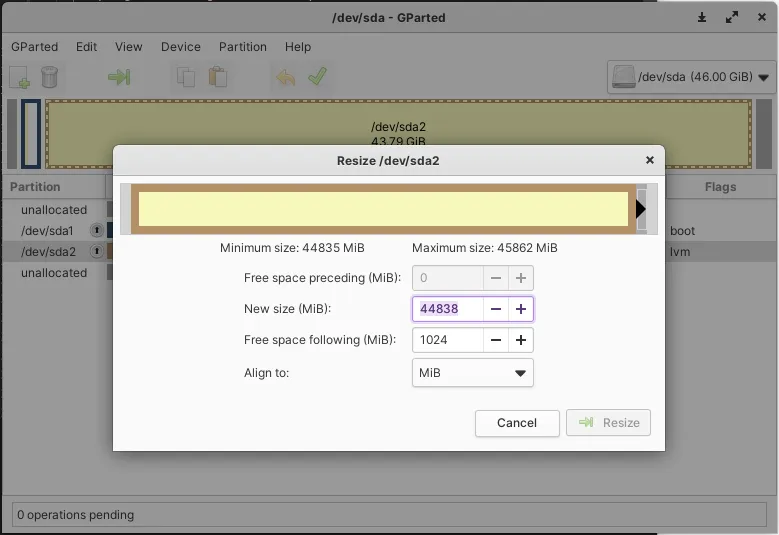Maximize the GParted window
This screenshot has height=535, width=779.
point(731,17)
